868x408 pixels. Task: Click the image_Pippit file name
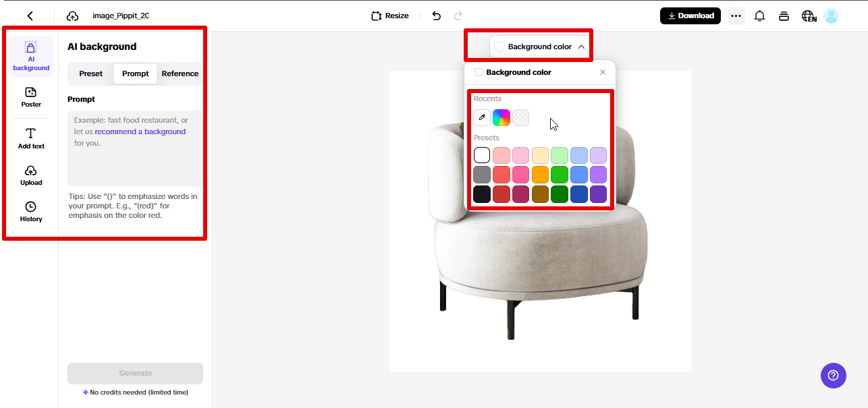click(x=121, y=16)
